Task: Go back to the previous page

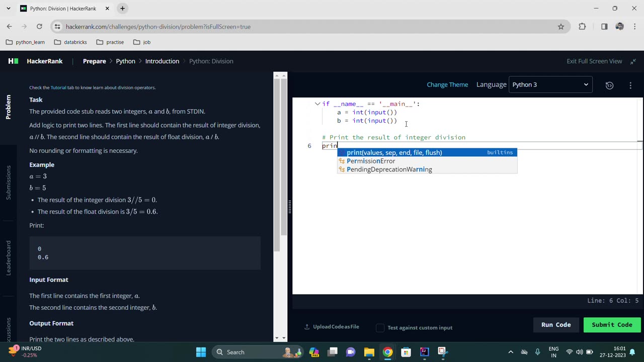Action: pos(10,27)
